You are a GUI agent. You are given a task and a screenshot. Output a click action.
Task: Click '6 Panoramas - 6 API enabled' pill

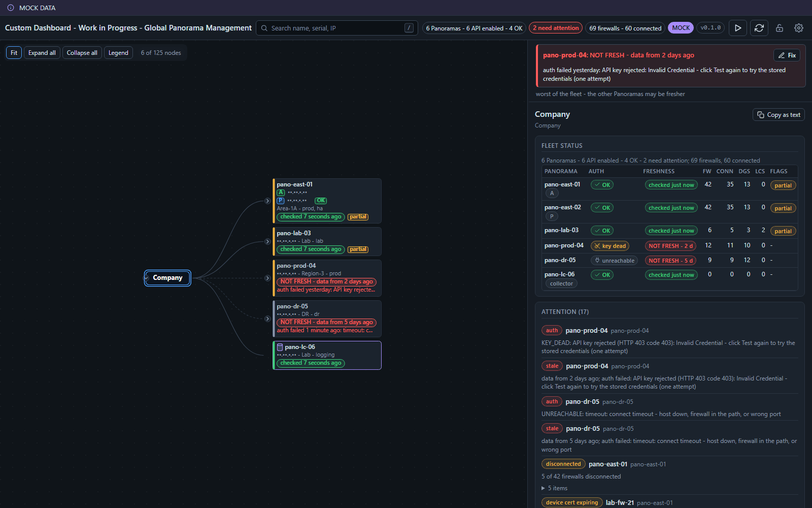pos(474,28)
